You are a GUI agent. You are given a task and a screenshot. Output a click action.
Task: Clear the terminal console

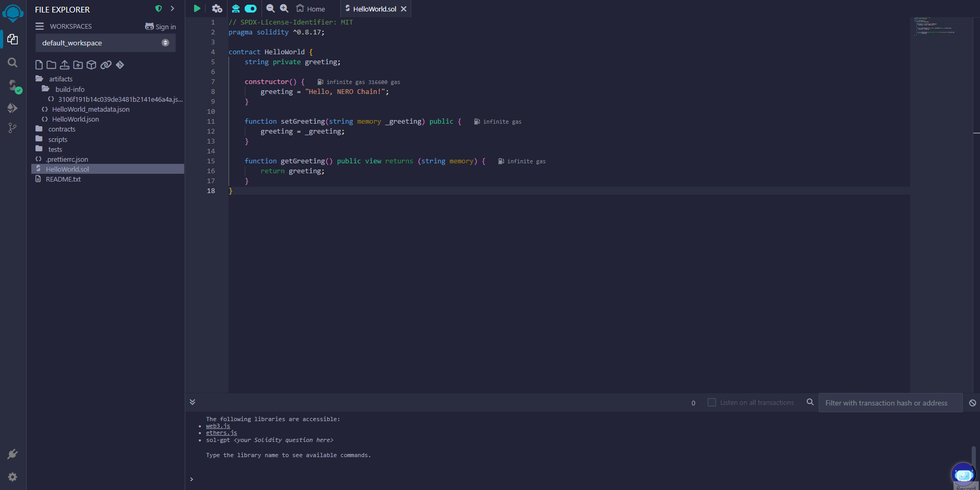click(x=972, y=403)
